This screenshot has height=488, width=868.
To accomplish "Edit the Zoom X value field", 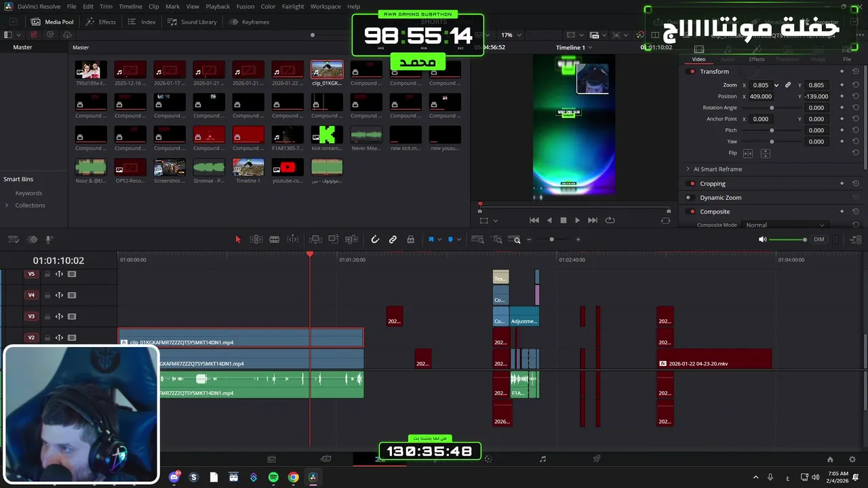I will (761, 85).
